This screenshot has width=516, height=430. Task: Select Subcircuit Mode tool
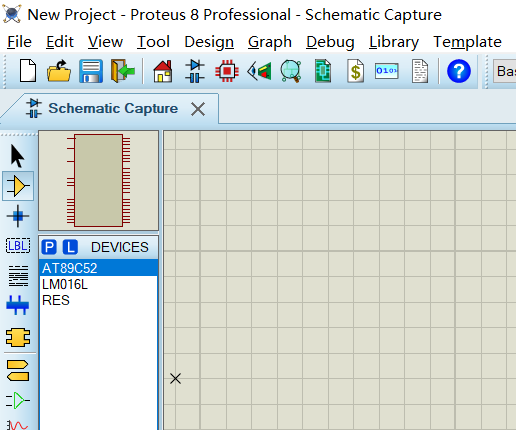click(x=18, y=338)
